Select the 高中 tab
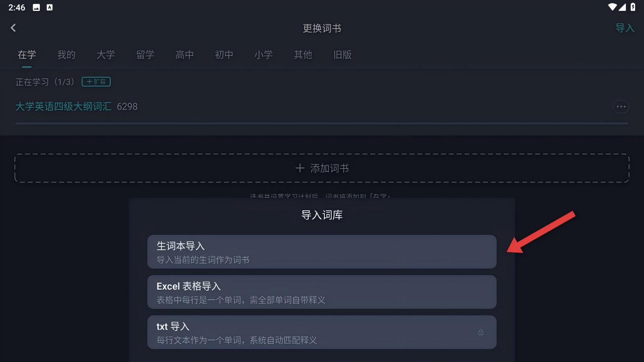644x362 pixels. [184, 55]
